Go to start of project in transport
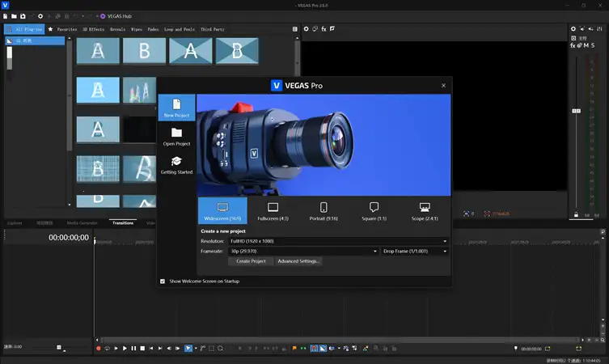The image size is (609, 364). pos(151,349)
